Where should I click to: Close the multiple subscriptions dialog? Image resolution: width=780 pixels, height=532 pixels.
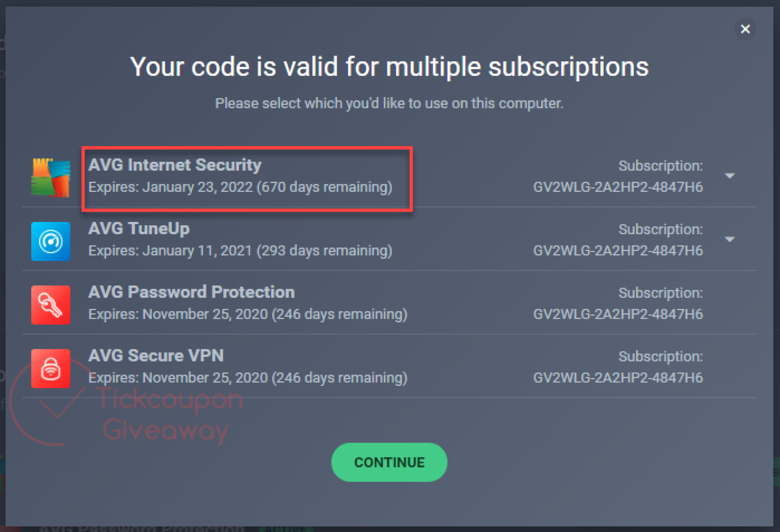point(745,29)
